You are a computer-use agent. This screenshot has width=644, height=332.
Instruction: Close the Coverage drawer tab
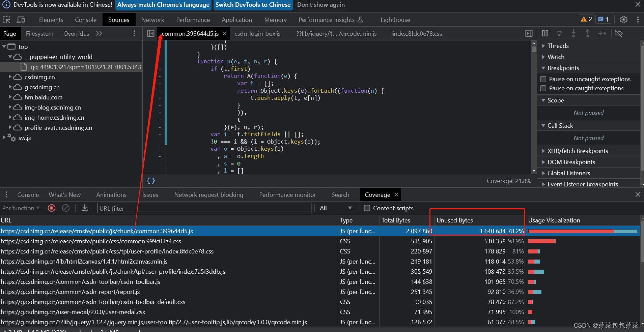coord(396,194)
